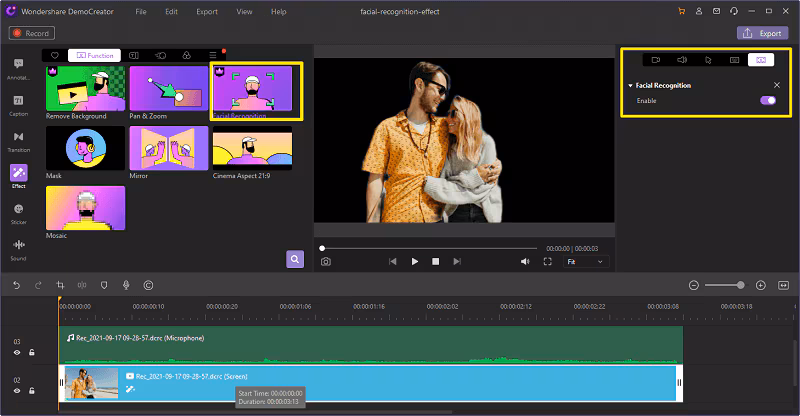Enter fullscreen preview
Viewport: 800px width, 416px height.
(x=547, y=261)
